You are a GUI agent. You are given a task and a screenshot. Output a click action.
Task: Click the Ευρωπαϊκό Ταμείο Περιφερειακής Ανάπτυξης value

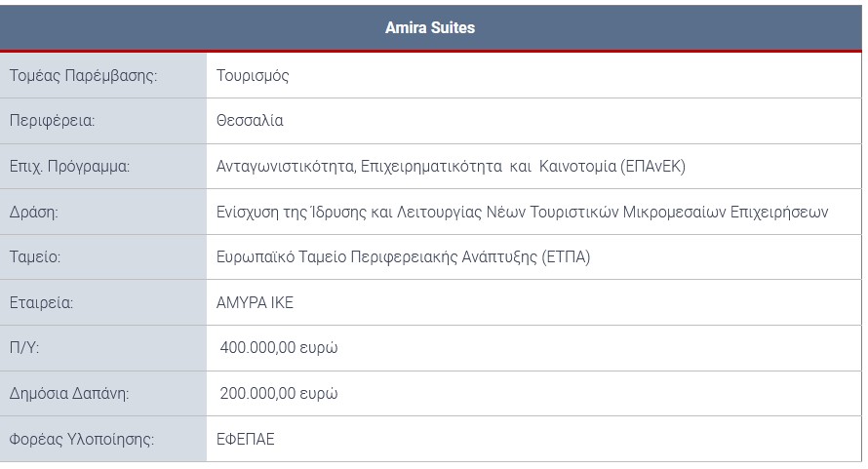(x=403, y=257)
